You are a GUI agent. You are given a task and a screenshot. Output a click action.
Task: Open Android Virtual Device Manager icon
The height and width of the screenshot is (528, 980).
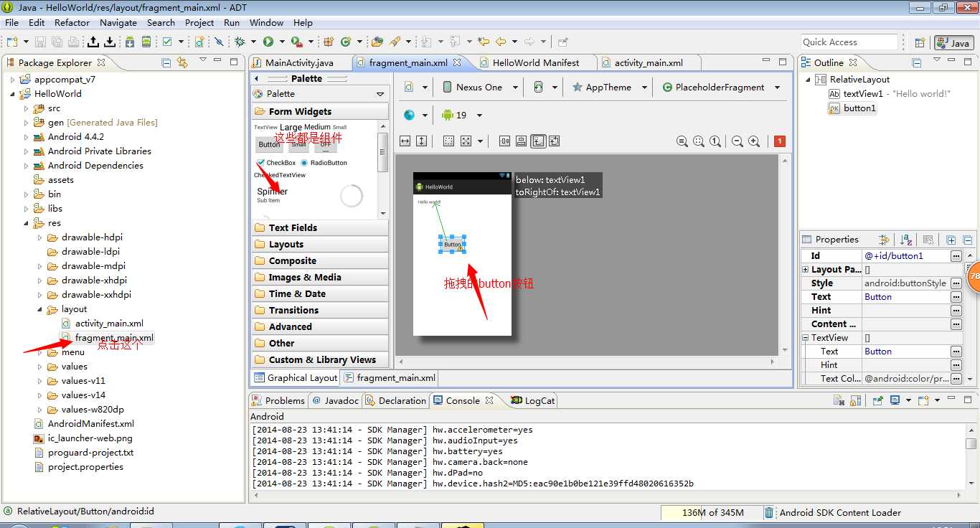pos(146,42)
